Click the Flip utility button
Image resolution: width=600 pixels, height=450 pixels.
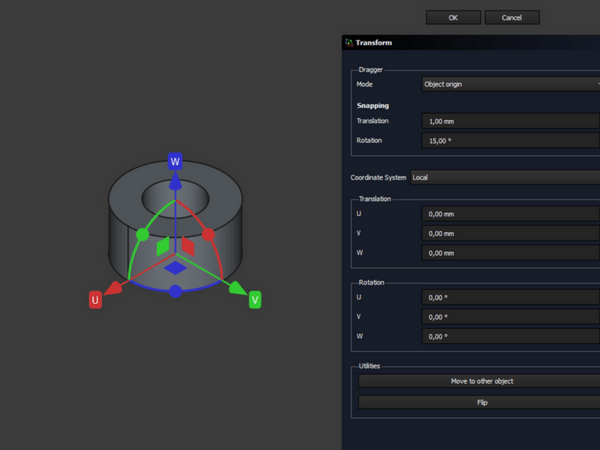pos(482,402)
